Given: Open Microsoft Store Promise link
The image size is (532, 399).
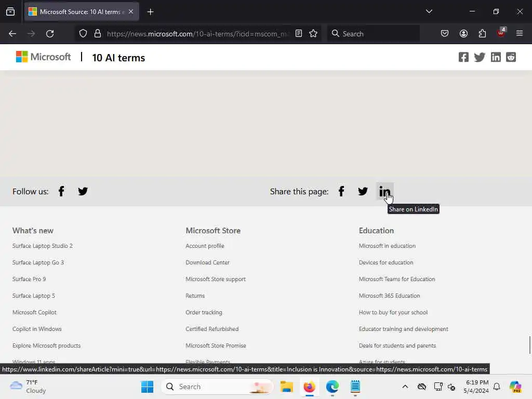Looking at the screenshot, I should click(x=216, y=345).
